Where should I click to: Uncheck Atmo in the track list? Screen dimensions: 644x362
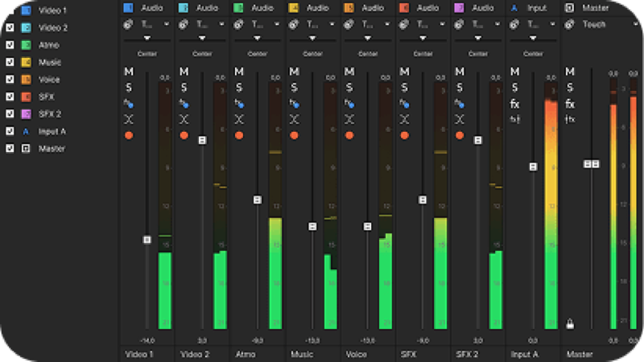10,45
